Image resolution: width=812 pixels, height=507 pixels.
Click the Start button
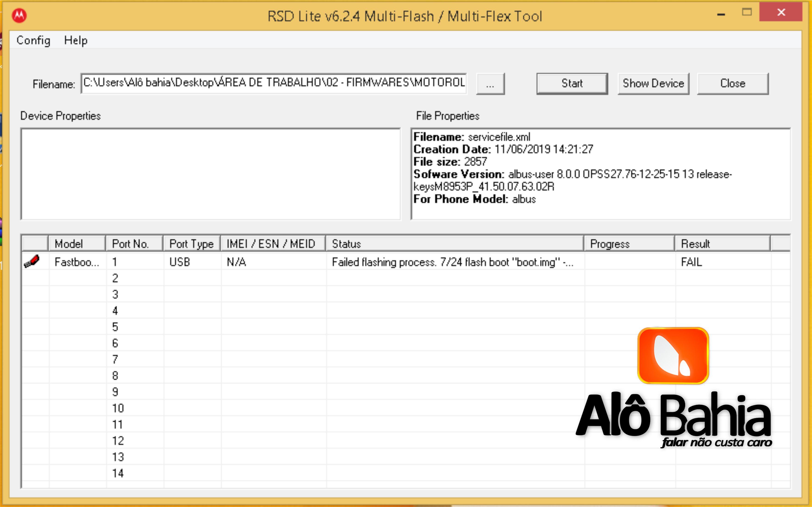[572, 83]
